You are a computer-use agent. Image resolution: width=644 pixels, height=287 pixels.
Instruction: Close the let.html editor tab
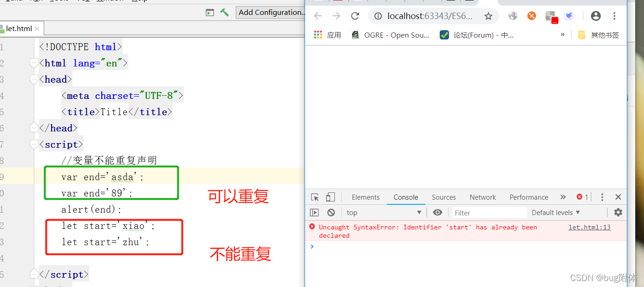click(38, 29)
